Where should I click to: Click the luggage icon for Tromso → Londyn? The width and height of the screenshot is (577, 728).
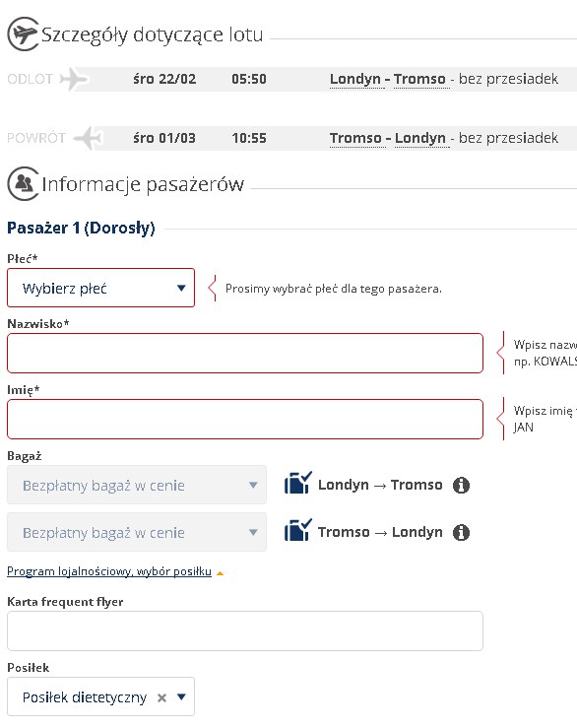(298, 530)
